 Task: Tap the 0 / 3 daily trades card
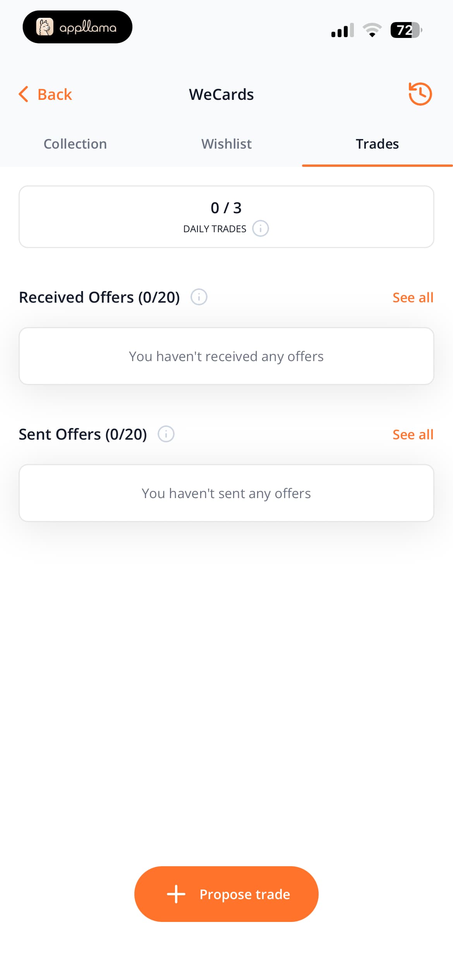click(226, 217)
